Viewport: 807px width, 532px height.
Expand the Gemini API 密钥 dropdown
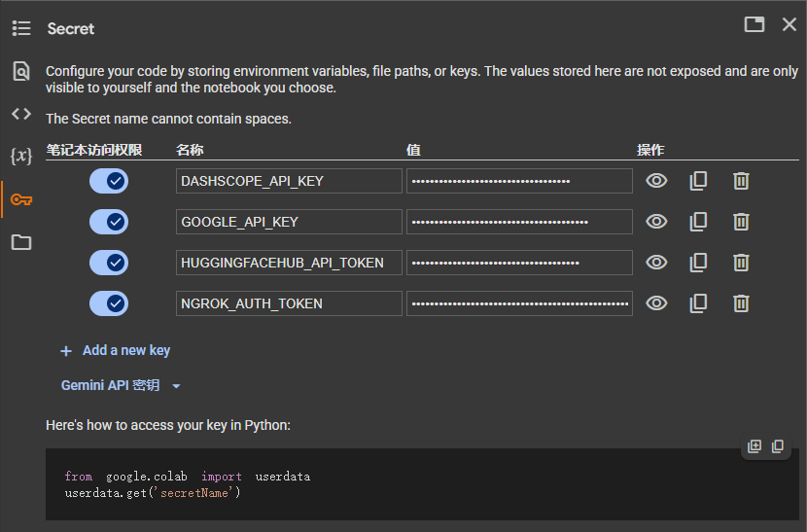coord(121,385)
